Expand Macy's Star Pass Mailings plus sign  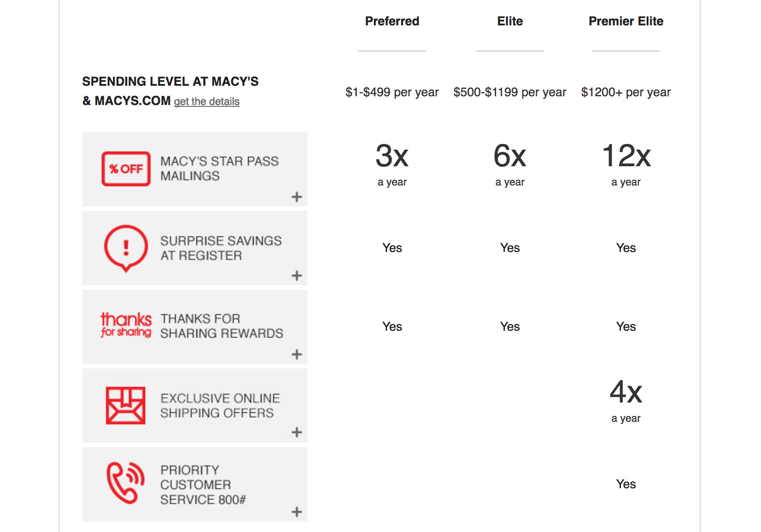tap(297, 197)
